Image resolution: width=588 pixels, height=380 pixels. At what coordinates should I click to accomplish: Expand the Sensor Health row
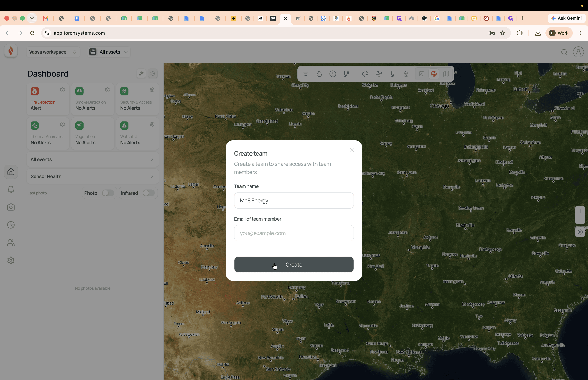coord(93,176)
